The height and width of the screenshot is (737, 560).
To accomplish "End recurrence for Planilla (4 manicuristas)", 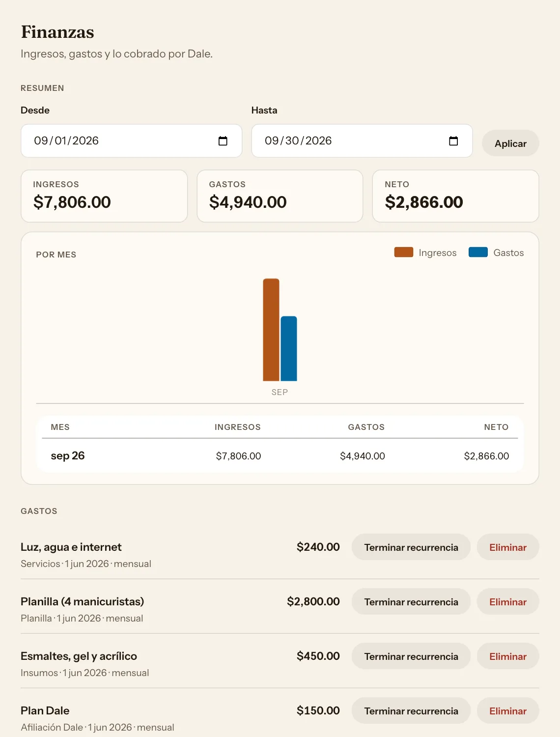I will tap(411, 602).
